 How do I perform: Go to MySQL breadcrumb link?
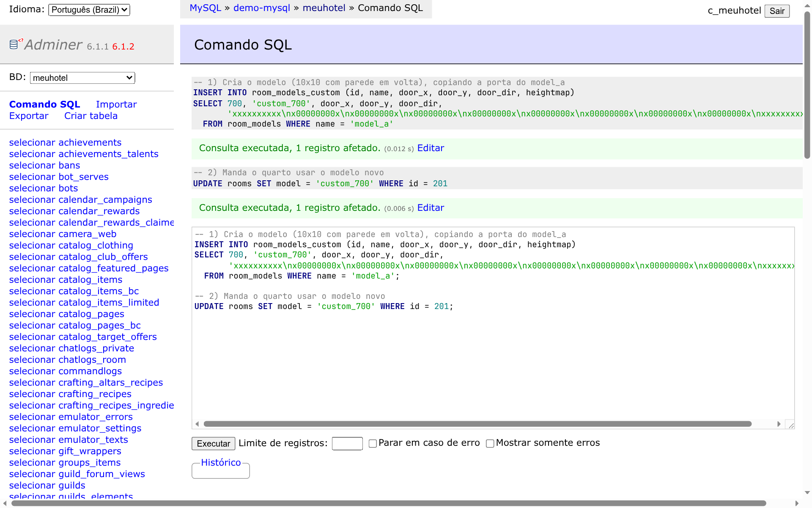pyautogui.click(x=205, y=8)
